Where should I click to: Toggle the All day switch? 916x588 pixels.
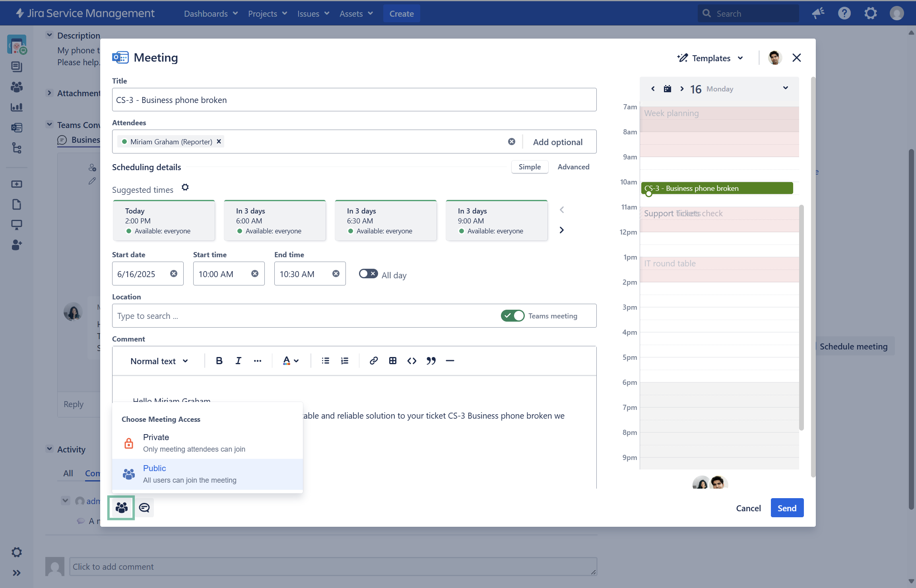pyautogui.click(x=368, y=274)
